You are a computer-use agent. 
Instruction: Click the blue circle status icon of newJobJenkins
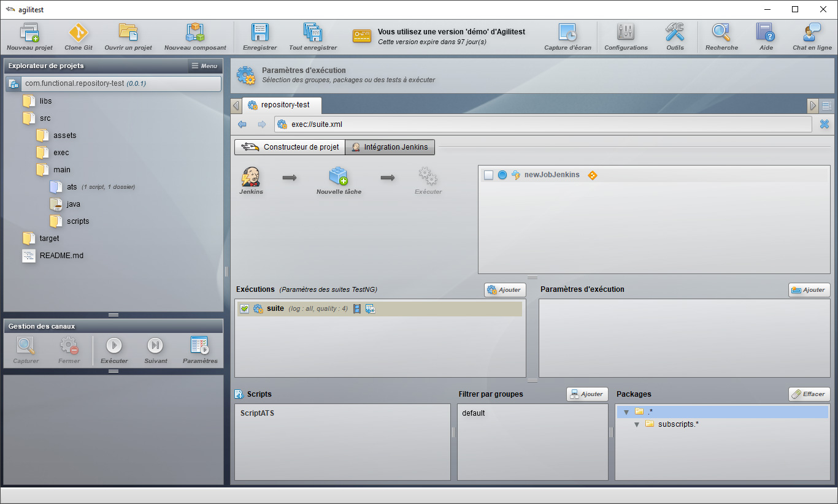(502, 175)
